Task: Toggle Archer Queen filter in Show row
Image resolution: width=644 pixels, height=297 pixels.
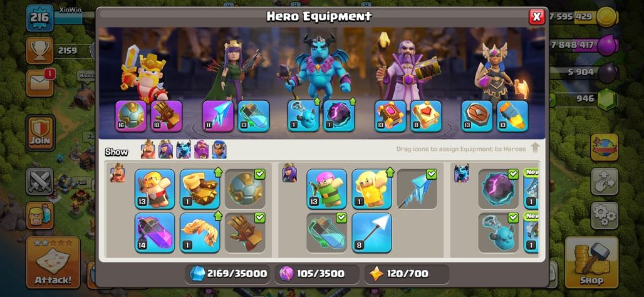Action: (x=165, y=150)
